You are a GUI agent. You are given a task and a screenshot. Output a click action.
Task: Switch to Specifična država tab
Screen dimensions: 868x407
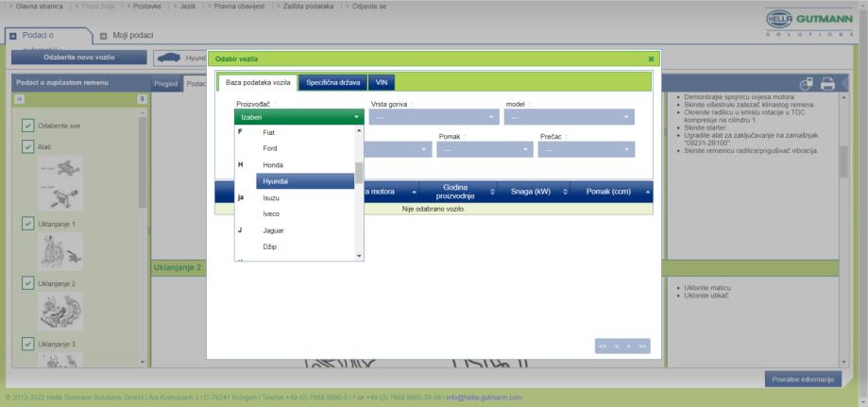[333, 82]
